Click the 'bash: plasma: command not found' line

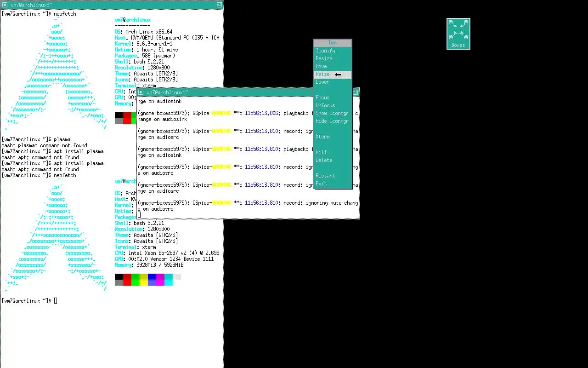[x=44, y=145]
